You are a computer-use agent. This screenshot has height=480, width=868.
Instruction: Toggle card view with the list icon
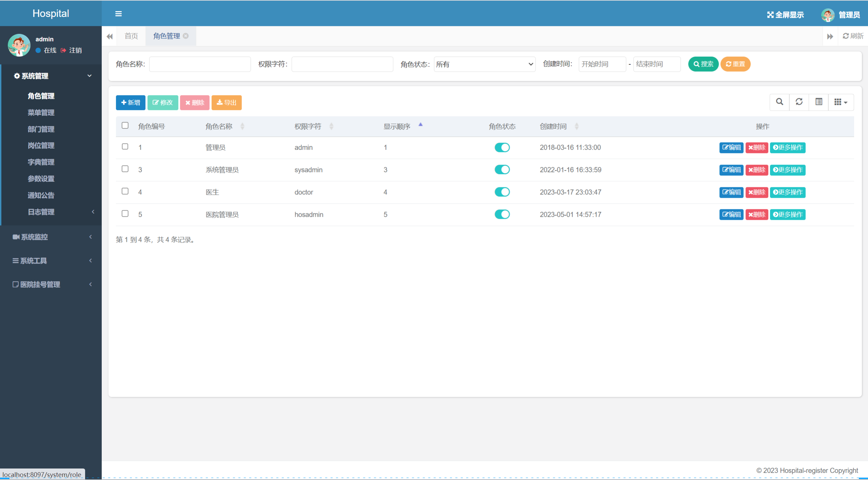click(818, 102)
